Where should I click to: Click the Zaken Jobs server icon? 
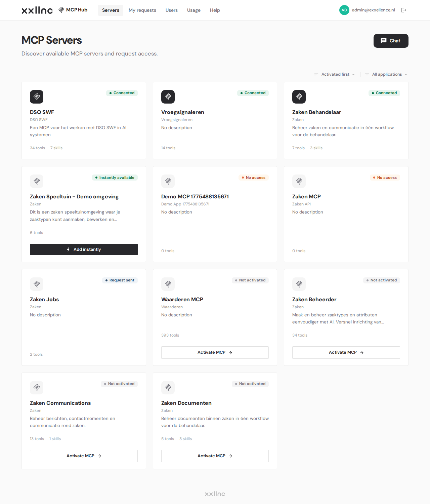coord(37,284)
